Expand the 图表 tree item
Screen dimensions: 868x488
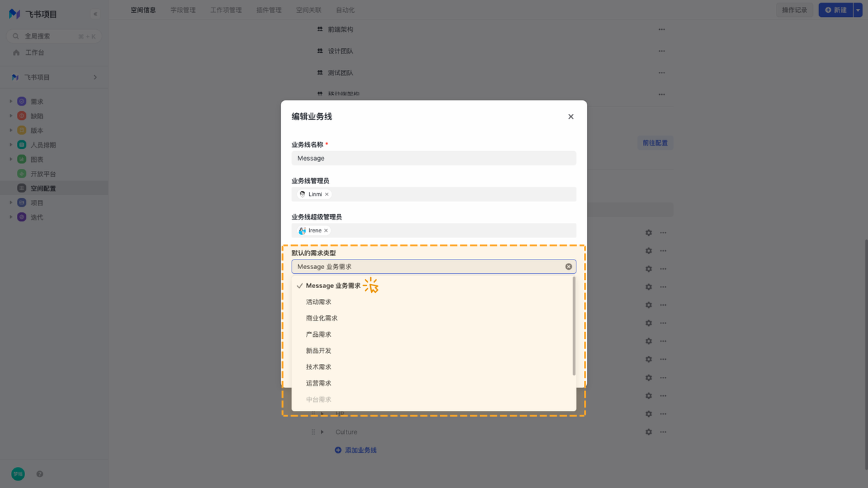(x=11, y=159)
